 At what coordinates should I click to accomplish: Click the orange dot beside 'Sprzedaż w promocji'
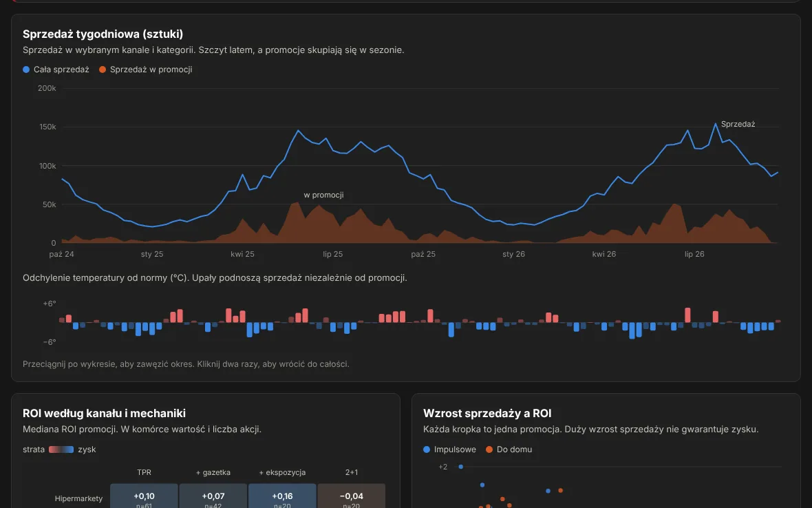[x=103, y=70]
